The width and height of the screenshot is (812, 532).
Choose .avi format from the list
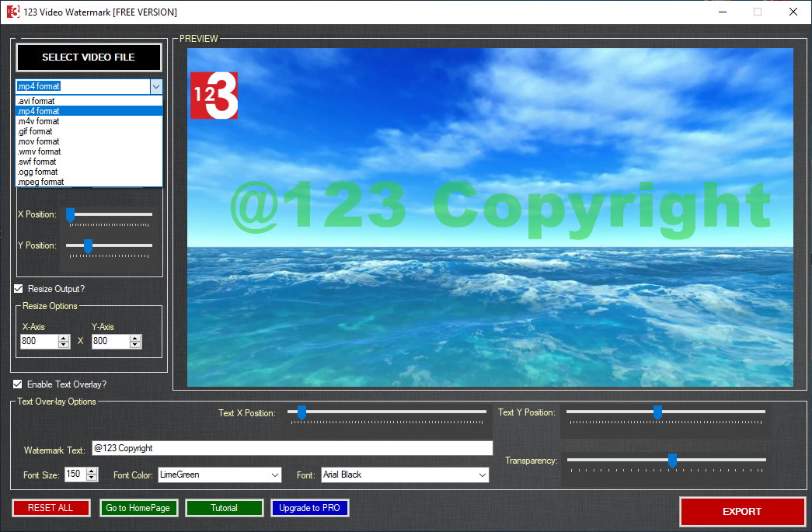point(89,101)
